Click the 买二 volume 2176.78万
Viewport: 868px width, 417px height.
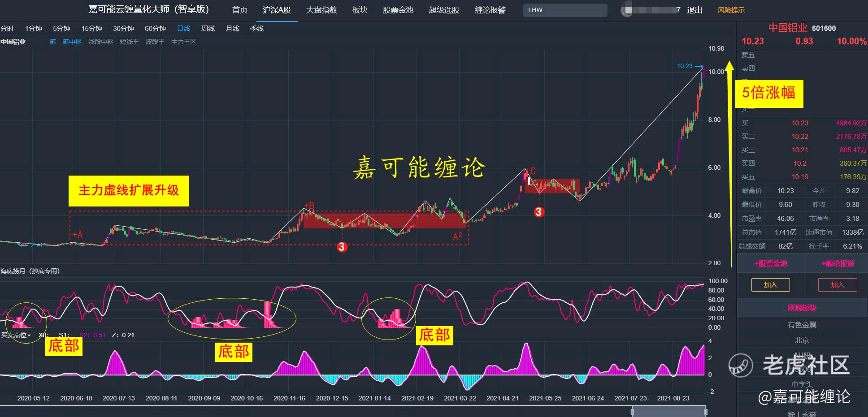851,137
